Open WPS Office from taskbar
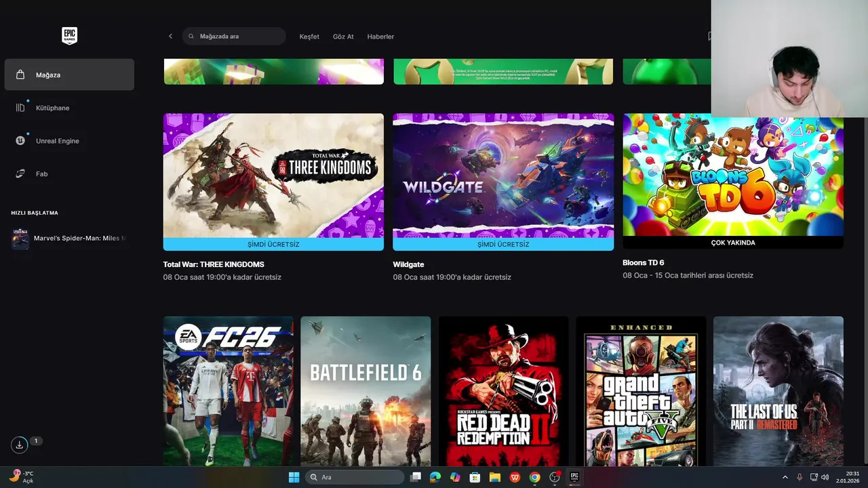The width and height of the screenshot is (868, 488). 515,477
